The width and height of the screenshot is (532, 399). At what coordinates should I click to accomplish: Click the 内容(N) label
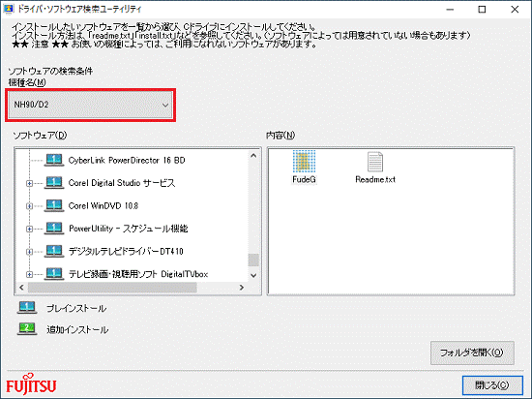pos(281,136)
